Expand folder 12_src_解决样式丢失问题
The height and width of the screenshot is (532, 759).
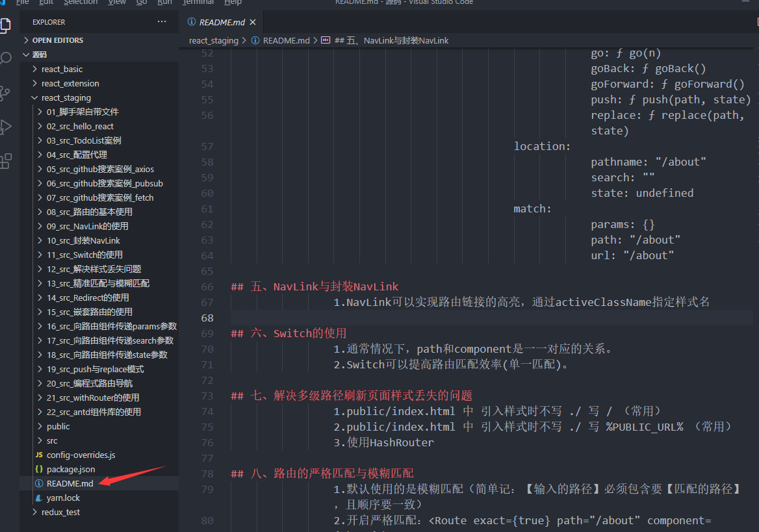(40, 269)
